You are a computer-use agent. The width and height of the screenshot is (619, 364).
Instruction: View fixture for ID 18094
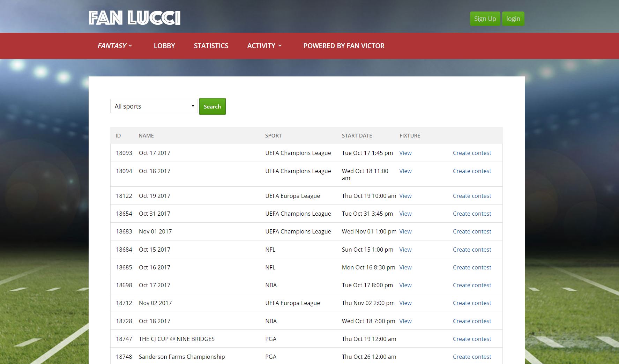tap(405, 171)
